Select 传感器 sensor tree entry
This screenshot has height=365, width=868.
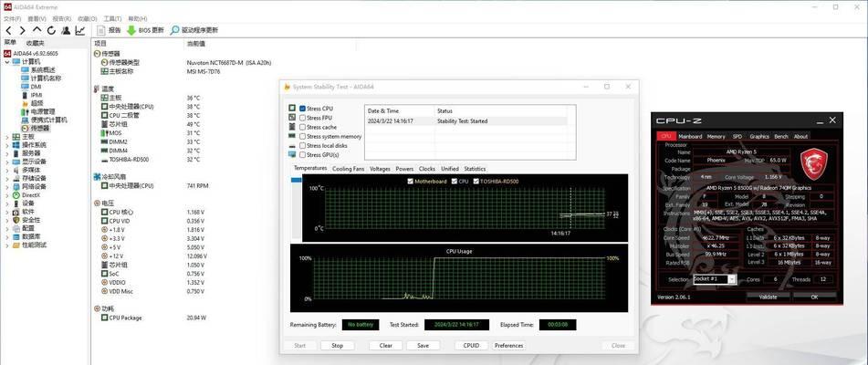(x=40, y=129)
